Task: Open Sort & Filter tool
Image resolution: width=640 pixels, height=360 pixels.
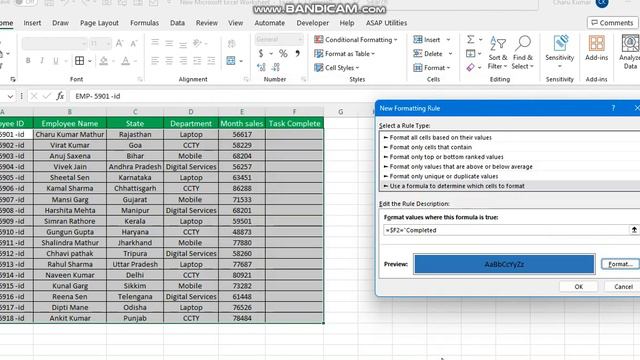Action: 498,53
